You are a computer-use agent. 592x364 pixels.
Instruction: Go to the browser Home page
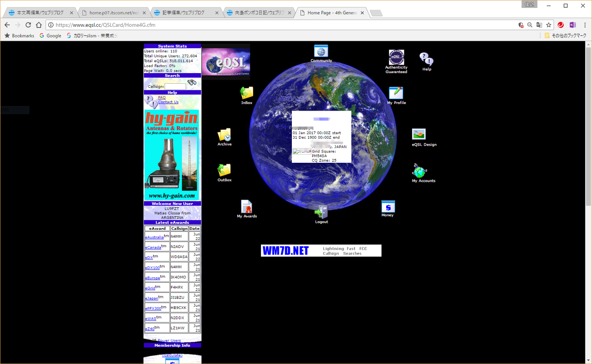[x=39, y=25]
